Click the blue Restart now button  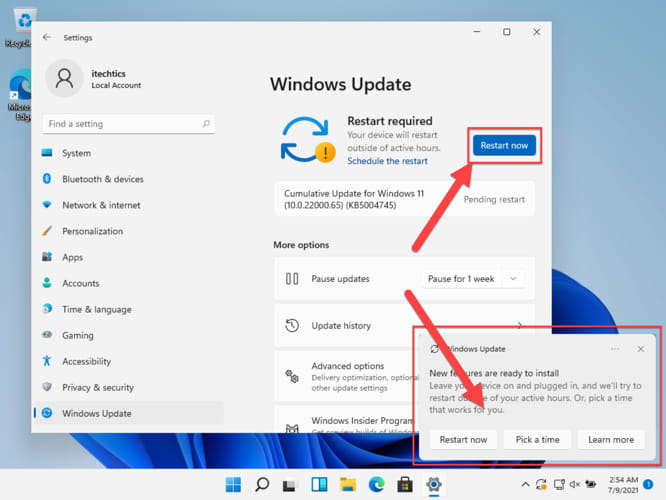(504, 145)
